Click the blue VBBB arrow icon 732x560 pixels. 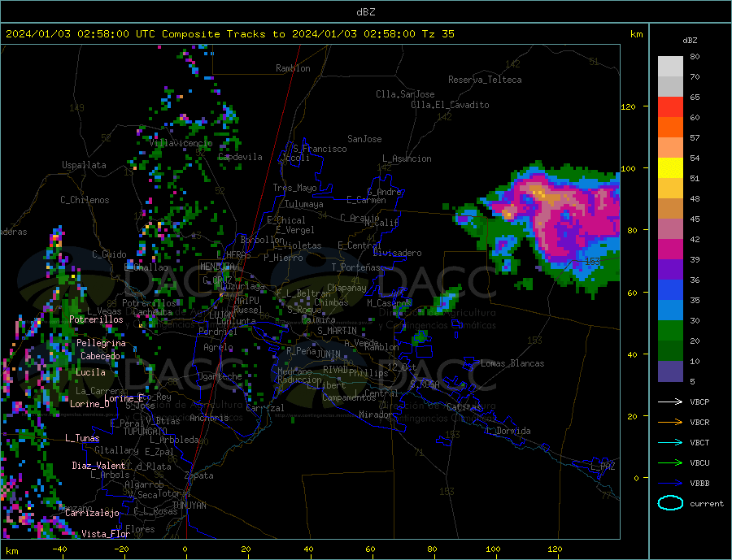pyautogui.click(x=670, y=483)
